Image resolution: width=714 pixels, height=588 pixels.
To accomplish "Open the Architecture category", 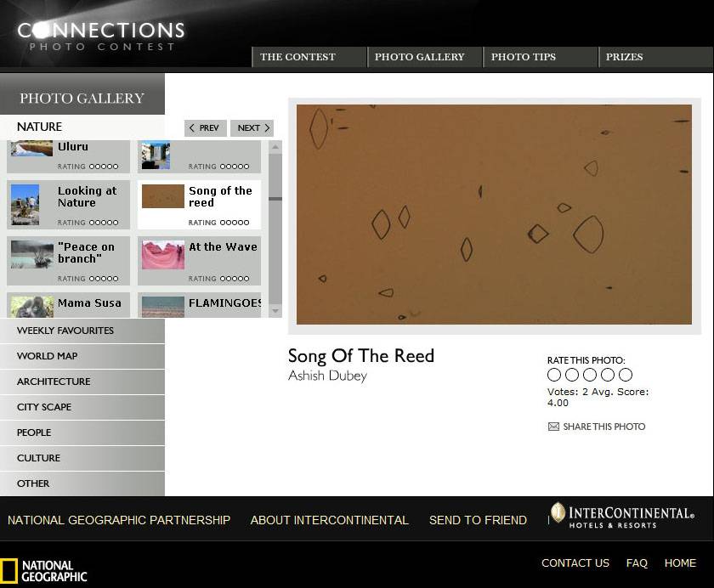I will pyautogui.click(x=82, y=382).
